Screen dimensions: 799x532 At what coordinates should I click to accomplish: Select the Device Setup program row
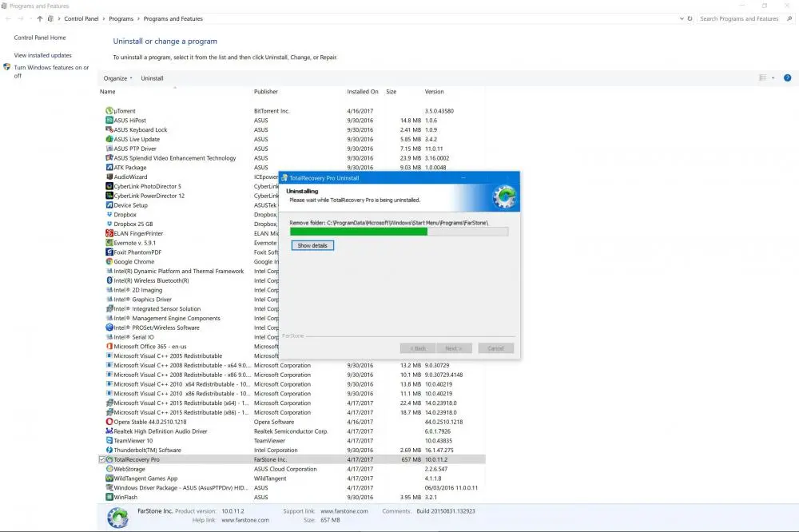coord(130,205)
